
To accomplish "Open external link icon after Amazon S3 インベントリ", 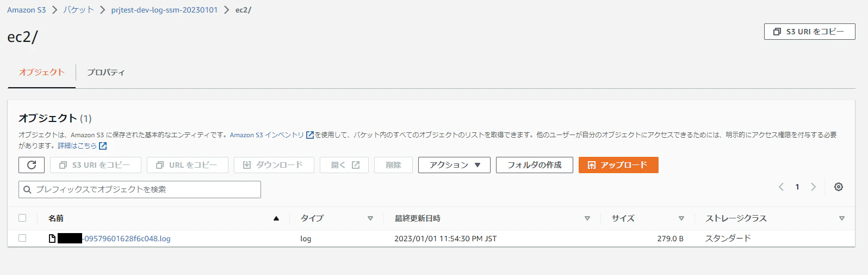I will (310, 135).
